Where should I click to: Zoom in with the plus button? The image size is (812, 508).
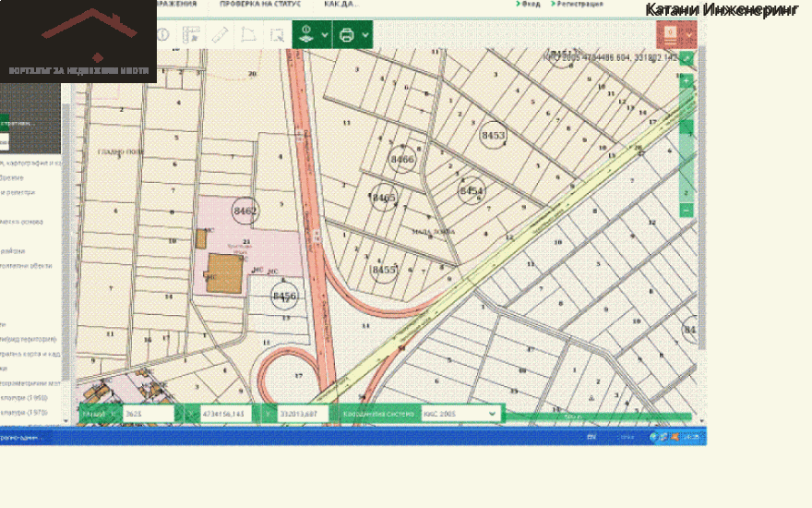pos(687,81)
